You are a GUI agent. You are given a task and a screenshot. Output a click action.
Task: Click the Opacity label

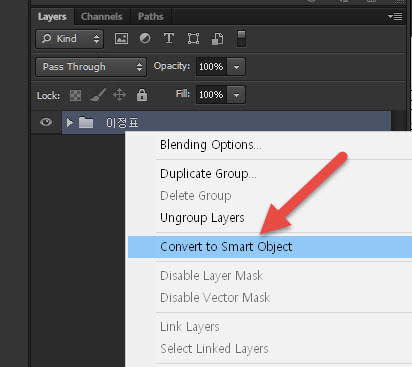coord(172,66)
